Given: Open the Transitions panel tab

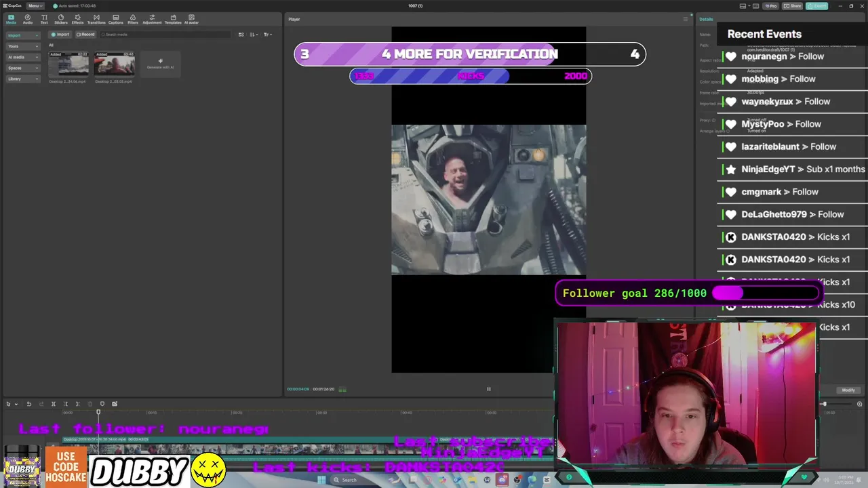Looking at the screenshot, I should (x=96, y=19).
